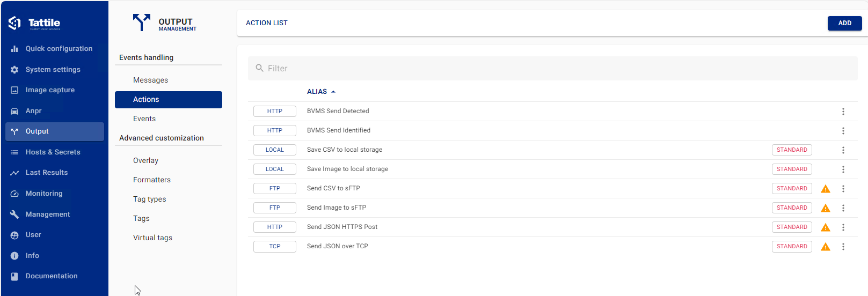
Task: Open Management section
Action: click(x=55, y=214)
